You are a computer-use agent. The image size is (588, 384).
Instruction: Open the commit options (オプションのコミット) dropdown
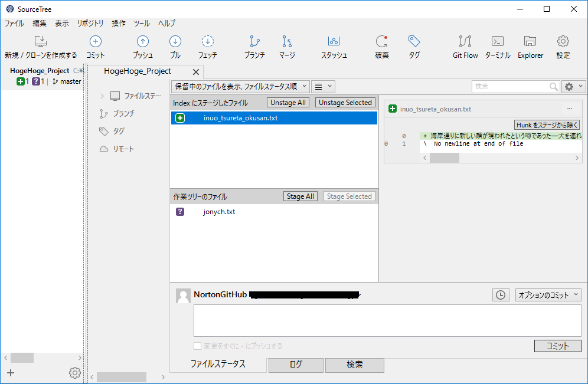[548, 295]
